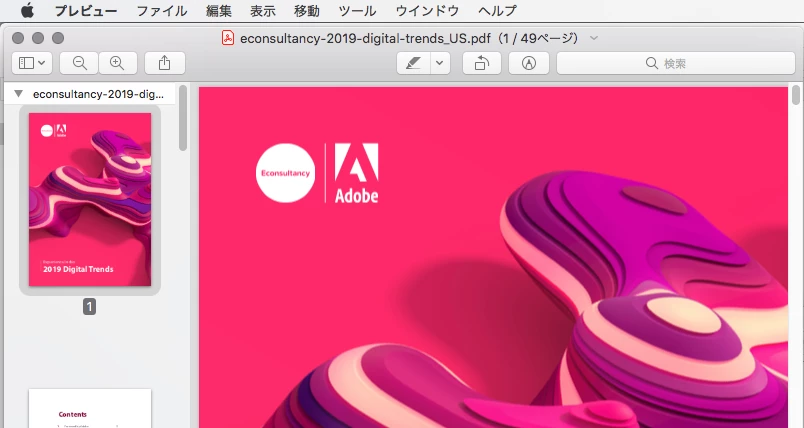Show the markup toolbar
Viewport: 804px width, 428px height.
click(x=529, y=63)
